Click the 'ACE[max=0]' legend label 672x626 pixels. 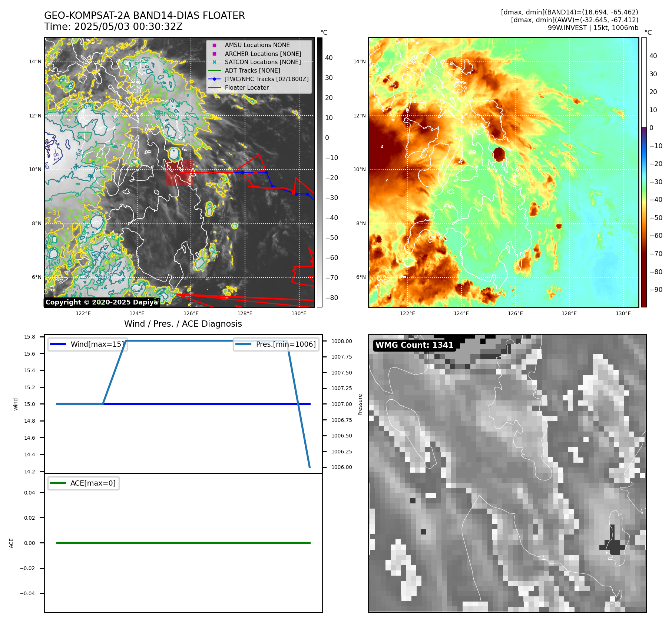(93, 483)
